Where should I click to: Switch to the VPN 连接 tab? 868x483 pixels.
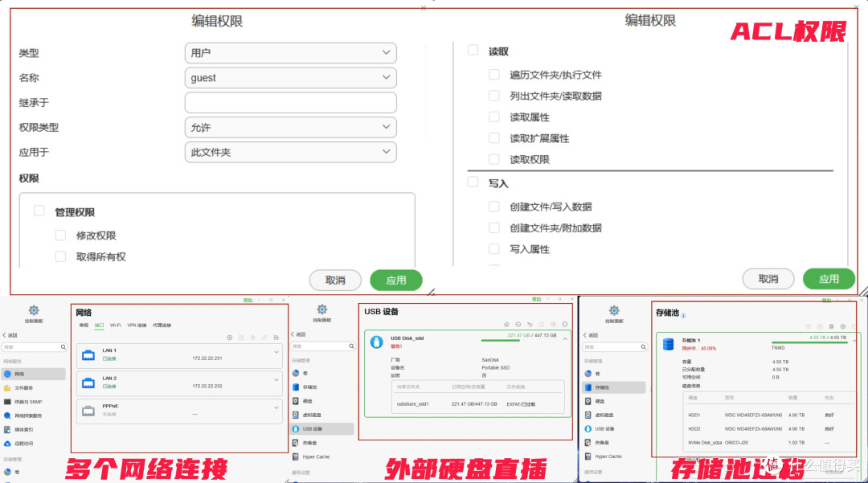pyautogui.click(x=137, y=325)
